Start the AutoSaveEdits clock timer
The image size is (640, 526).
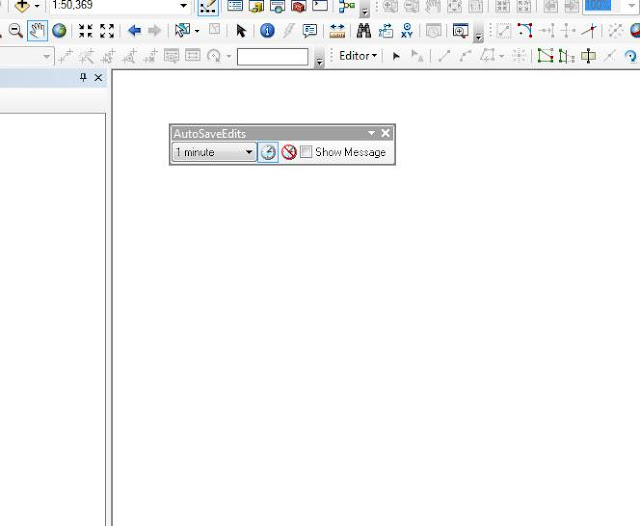click(x=268, y=153)
